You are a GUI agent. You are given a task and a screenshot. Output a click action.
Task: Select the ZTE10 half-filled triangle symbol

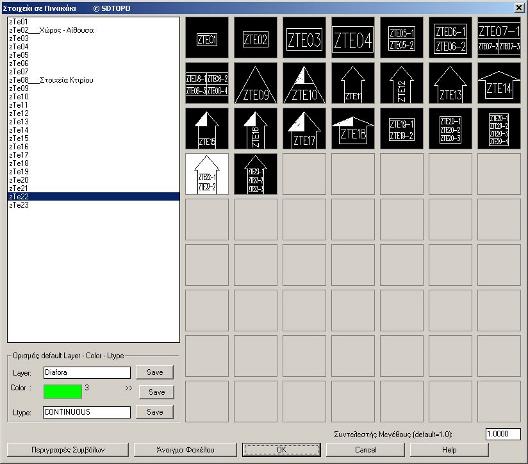click(304, 83)
